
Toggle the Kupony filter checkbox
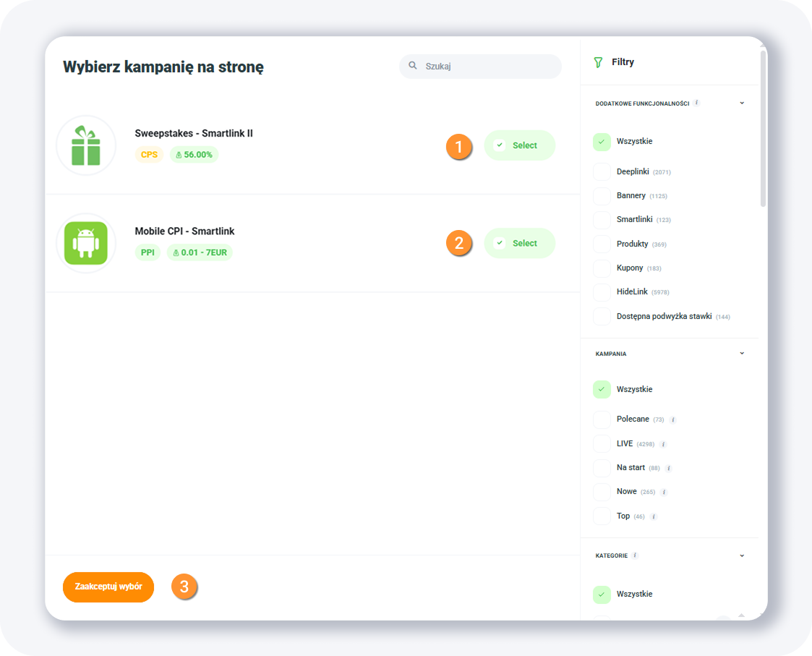point(602,268)
